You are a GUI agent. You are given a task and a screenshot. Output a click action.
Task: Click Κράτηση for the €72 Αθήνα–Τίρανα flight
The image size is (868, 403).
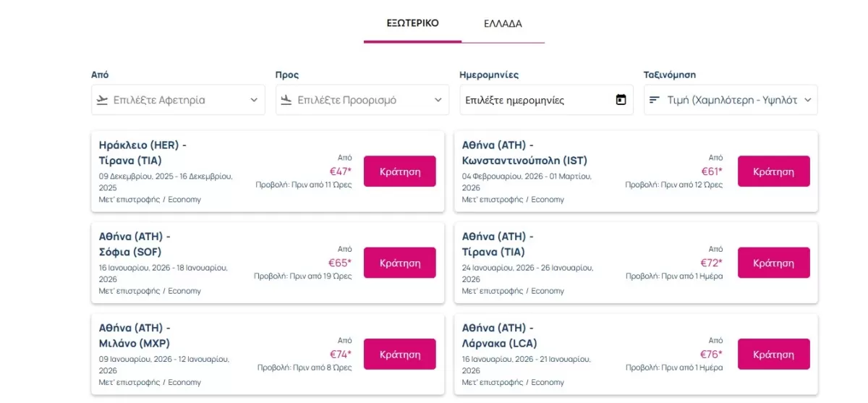pos(774,263)
